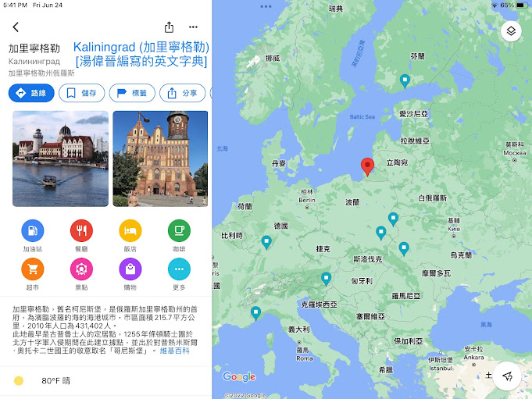This screenshot has height=399, width=532.
Task: Tap the 標籤 label button
Action: coord(132,93)
